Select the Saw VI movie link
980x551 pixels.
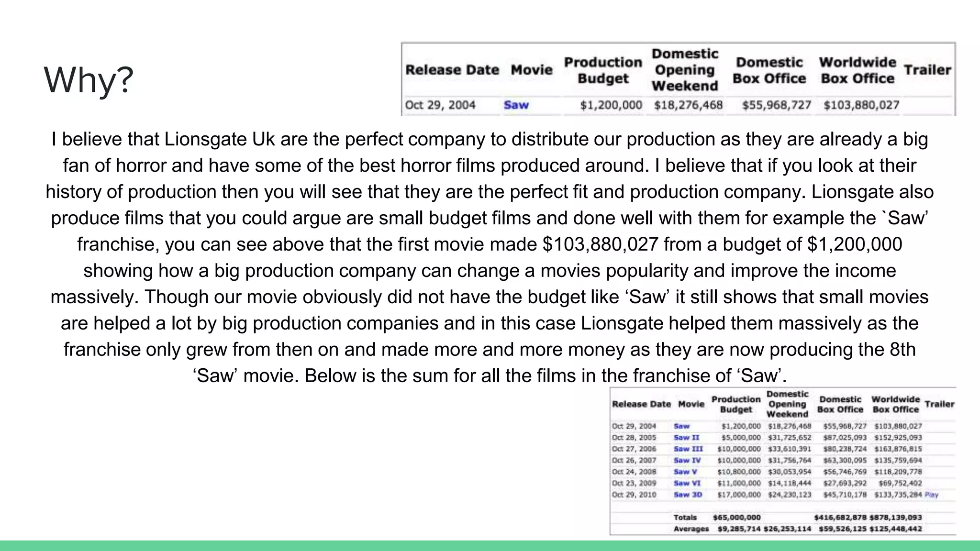[x=687, y=484]
